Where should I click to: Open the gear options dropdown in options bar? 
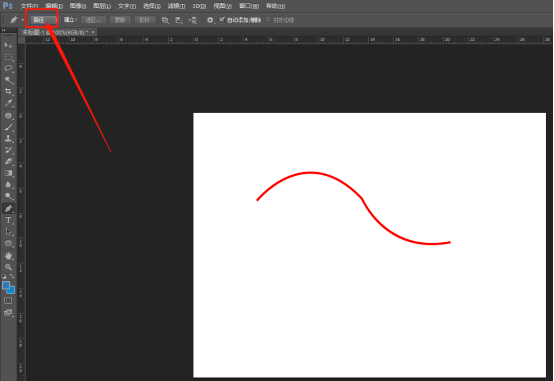[x=211, y=20]
